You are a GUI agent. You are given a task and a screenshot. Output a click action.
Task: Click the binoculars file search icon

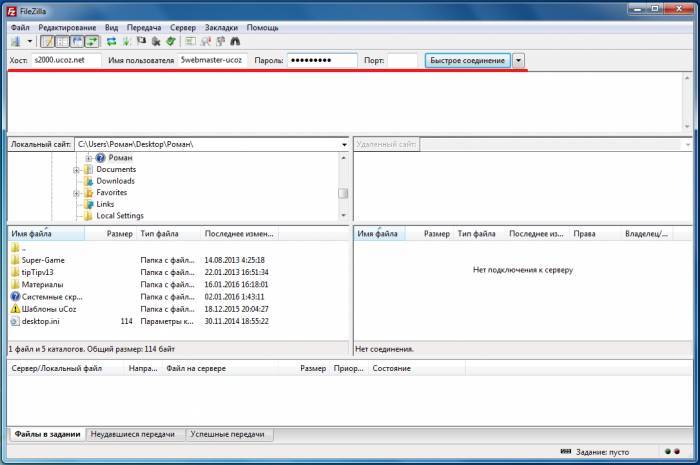[235, 42]
